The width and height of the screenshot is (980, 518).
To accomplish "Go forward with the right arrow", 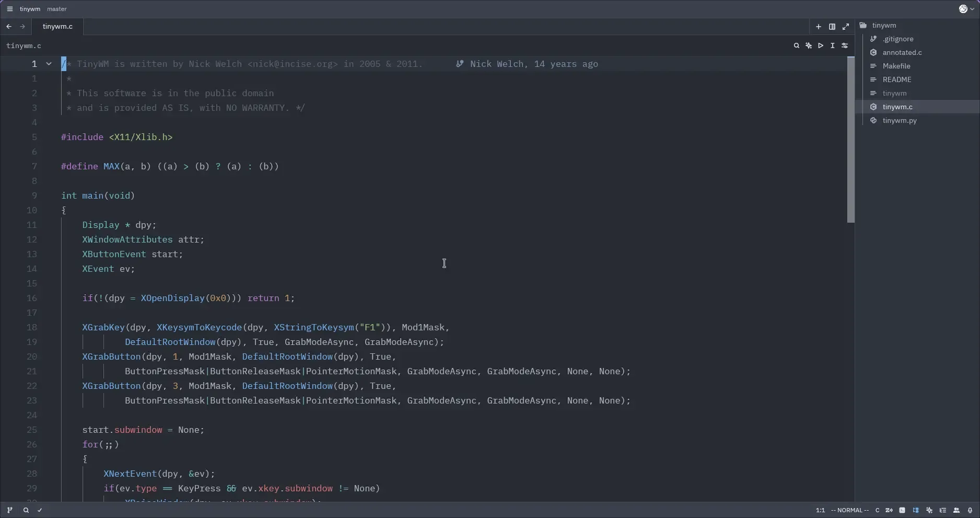I will coord(22,27).
